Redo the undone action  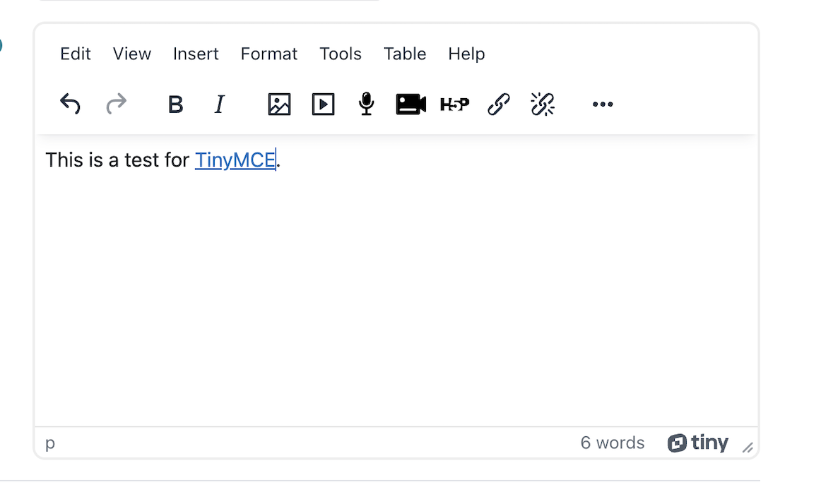(x=116, y=104)
